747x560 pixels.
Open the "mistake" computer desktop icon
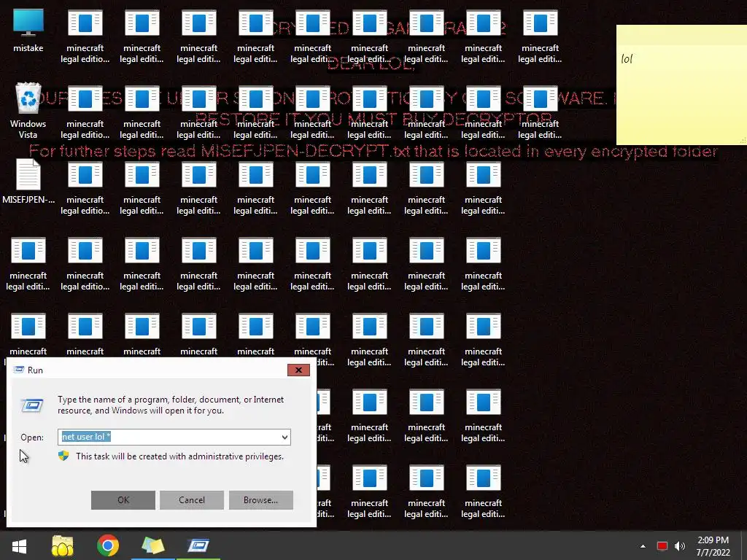coord(28,31)
